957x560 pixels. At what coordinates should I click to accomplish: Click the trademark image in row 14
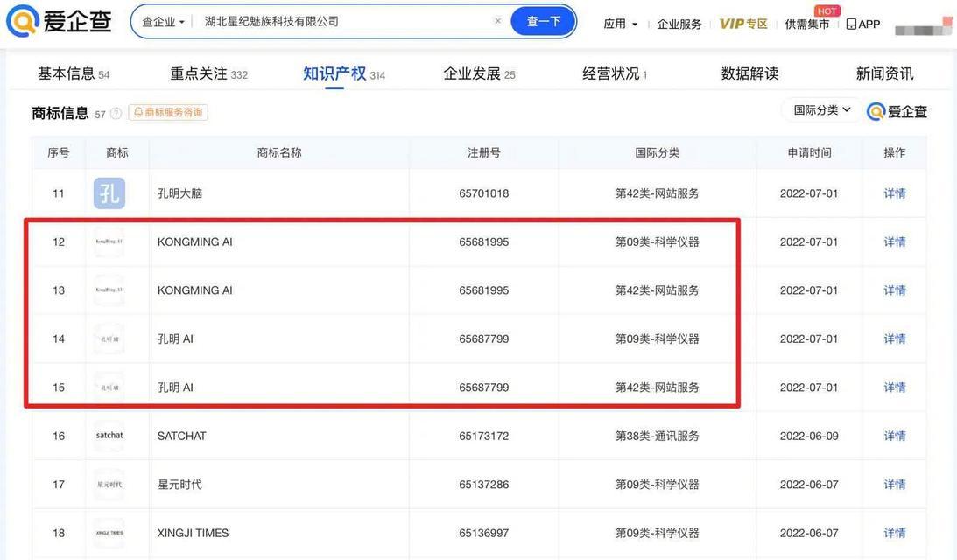point(109,339)
